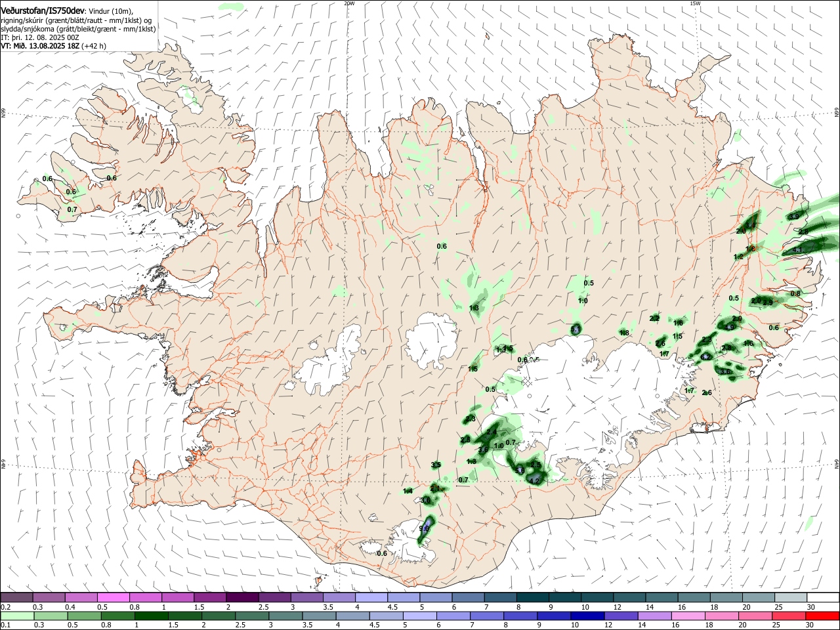The width and height of the screenshot is (840, 630).
Task: Click the pinkish-red 25 rain scale swatch
Action: [787, 616]
